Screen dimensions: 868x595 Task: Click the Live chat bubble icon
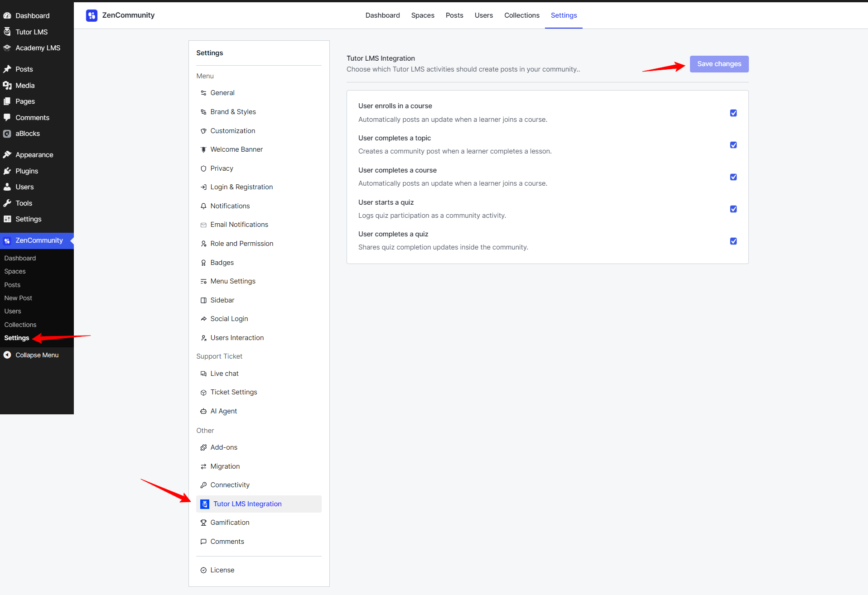(203, 374)
